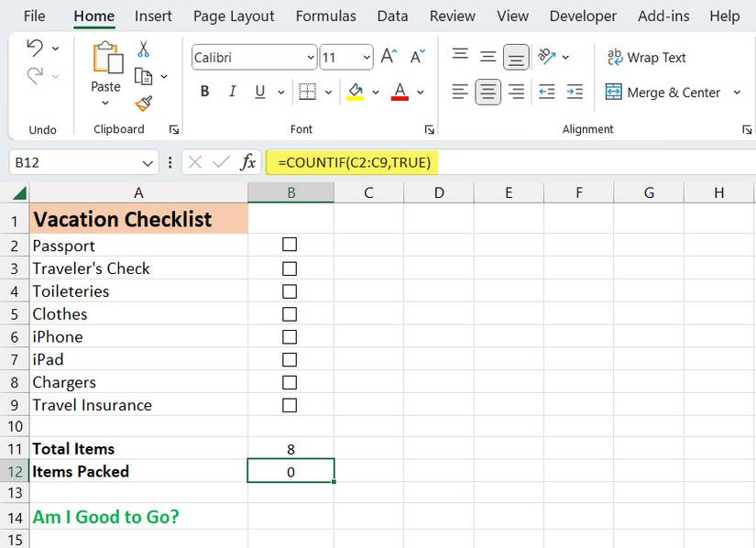756x548 pixels.
Task: Check the Travel Insurance checkbox
Action: click(x=290, y=405)
